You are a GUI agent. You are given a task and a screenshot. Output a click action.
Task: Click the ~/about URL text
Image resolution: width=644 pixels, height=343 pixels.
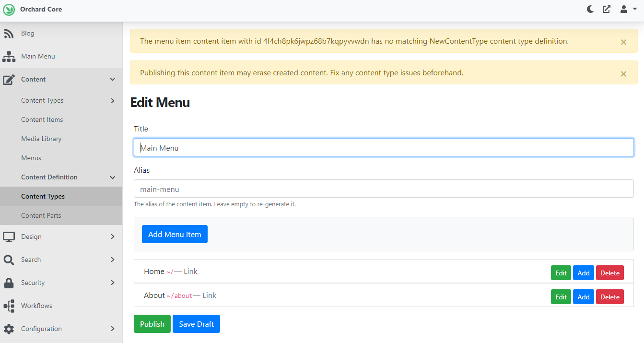pos(179,296)
